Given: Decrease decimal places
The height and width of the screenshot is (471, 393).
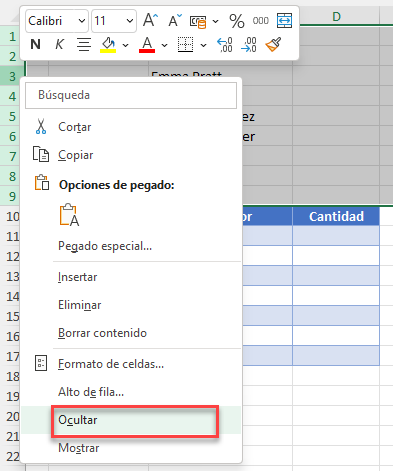Looking at the screenshot, I should [x=249, y=45].
